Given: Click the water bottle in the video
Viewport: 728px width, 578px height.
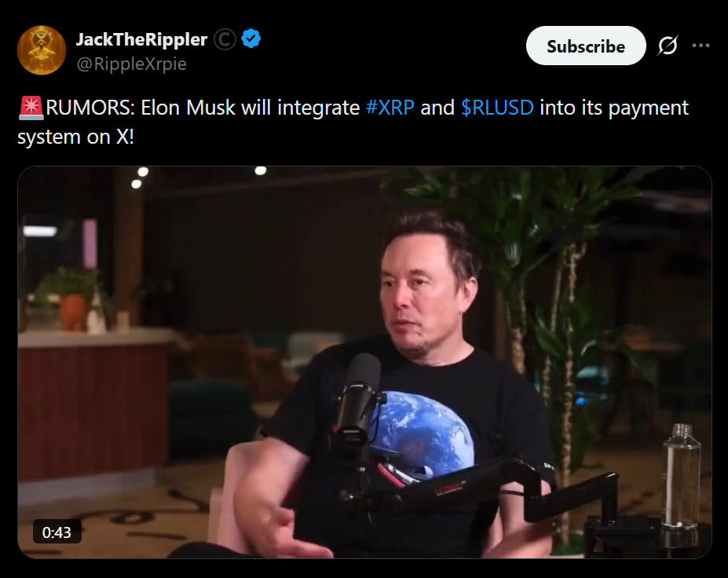Looking at the screenshot, I should tap(681, 476).
